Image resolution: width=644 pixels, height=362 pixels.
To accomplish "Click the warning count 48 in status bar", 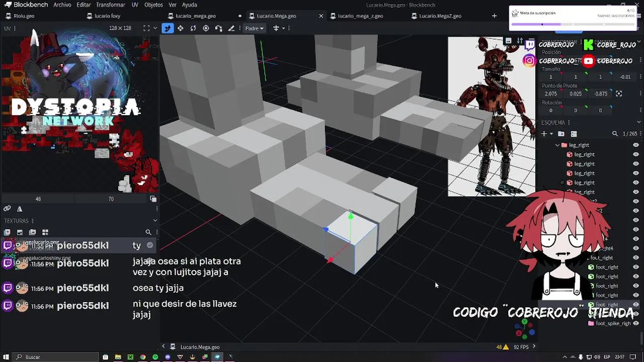I will coord(502,347).
